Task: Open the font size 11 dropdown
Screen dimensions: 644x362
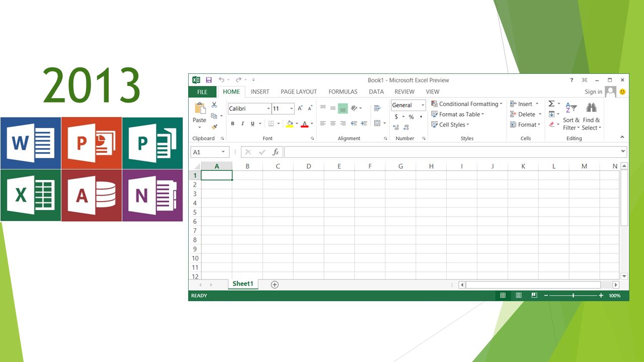Action: tap(291, 109)
